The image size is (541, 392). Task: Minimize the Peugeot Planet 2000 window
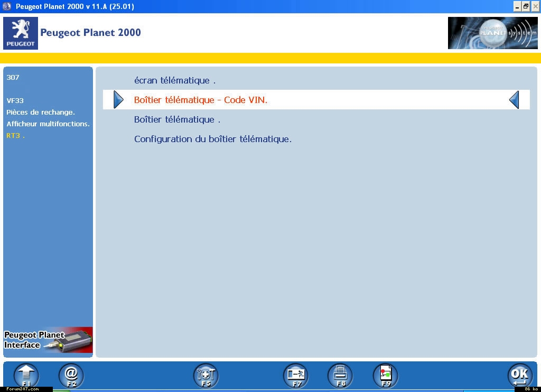pos(517,6)
